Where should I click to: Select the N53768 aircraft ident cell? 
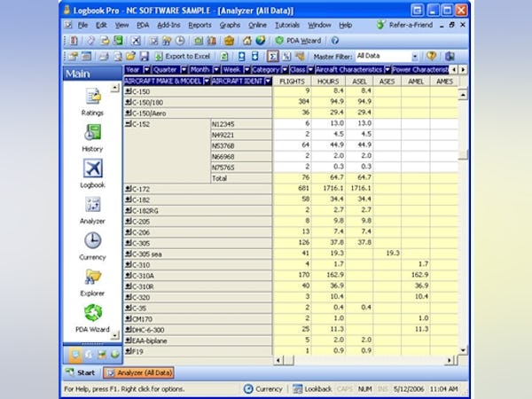(x=241, y=145)
